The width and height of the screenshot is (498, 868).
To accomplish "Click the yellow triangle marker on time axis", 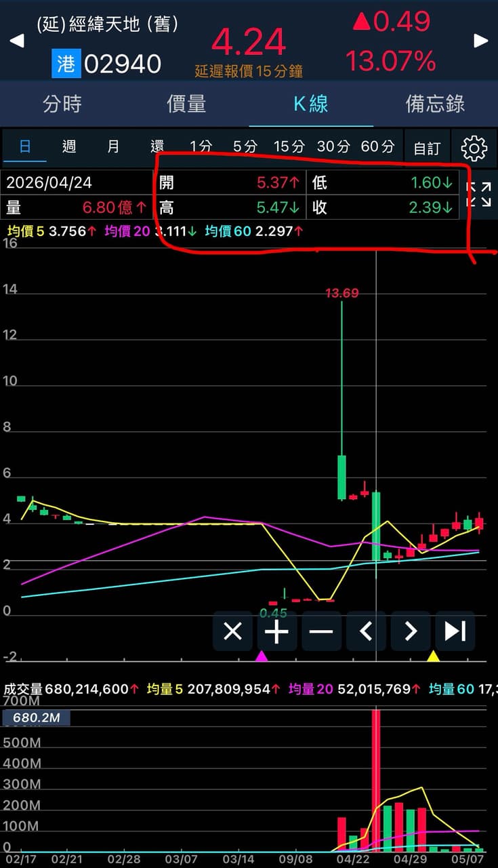I will coord(434,656).
